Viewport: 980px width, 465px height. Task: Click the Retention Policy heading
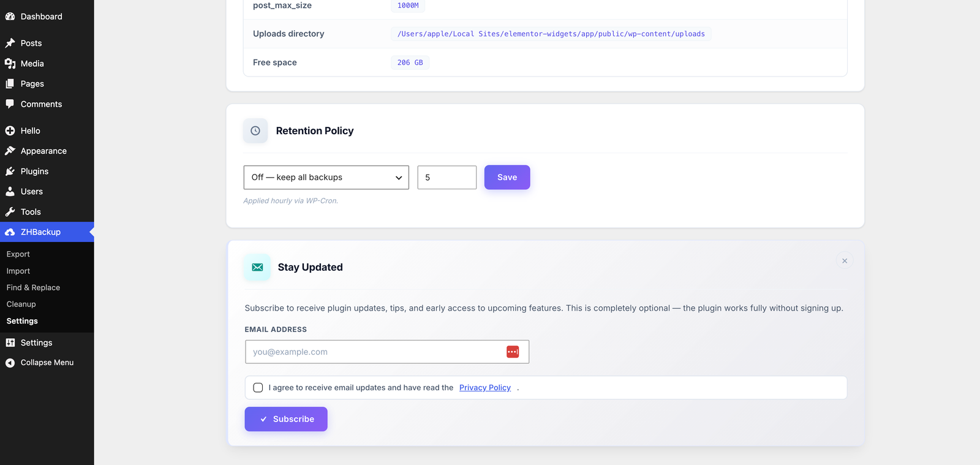[x=315, y=130]
